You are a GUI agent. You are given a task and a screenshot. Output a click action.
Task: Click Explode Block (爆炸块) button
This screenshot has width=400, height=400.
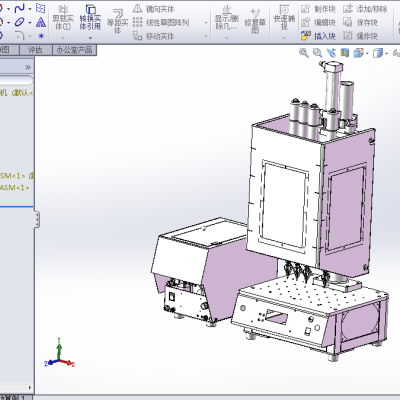(360, 36)
